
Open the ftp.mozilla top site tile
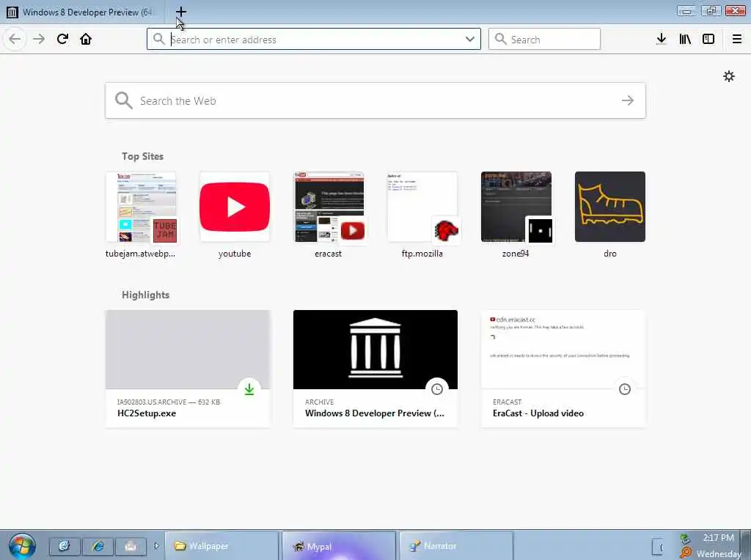click(x=422, y=215)
